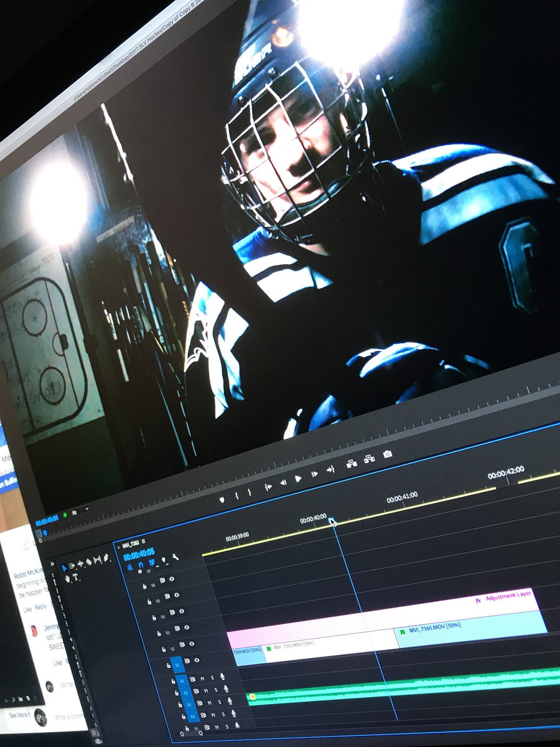Image resolution: width=560 pixels, height=747 pixels.
Task: Click the blue timeline playhead handle
Action: click(332, 521)
